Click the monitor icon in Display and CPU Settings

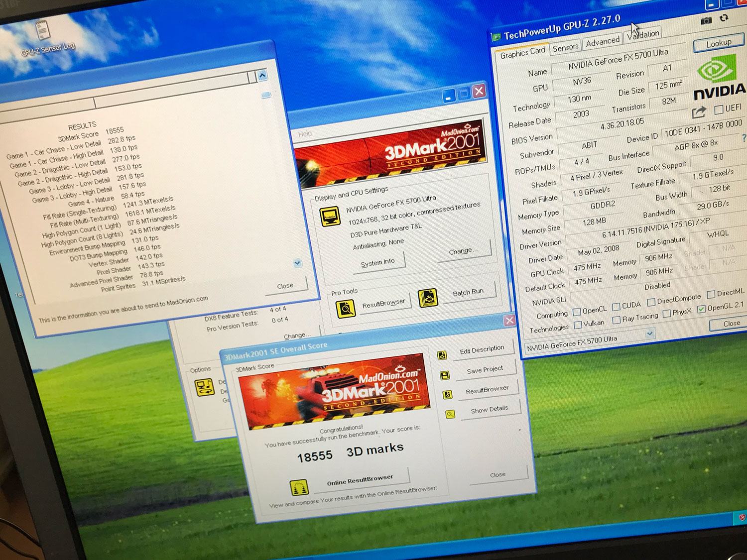330,217
